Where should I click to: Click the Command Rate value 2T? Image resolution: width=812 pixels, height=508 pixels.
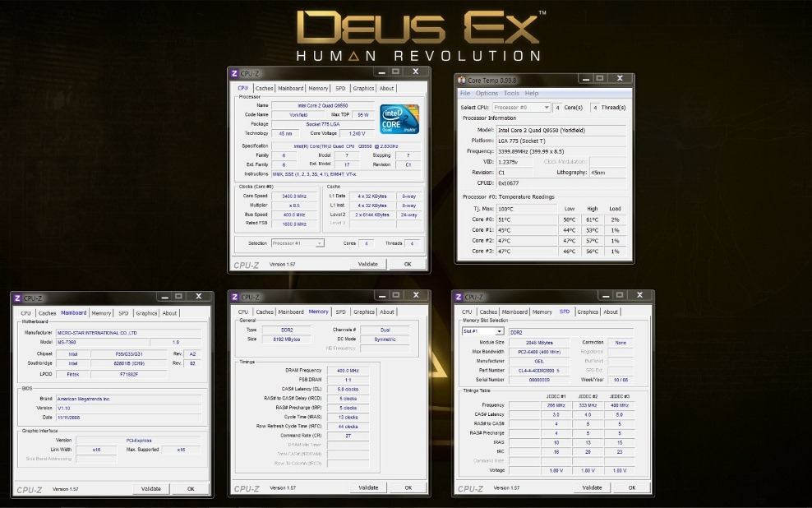[348, 436]
